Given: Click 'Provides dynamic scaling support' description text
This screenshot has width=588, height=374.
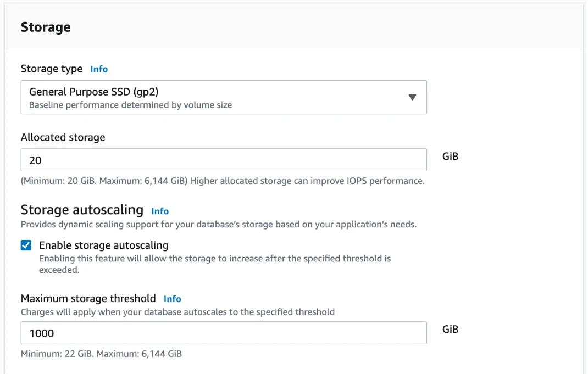Looking at the screenshot, I should coord(219,225).
